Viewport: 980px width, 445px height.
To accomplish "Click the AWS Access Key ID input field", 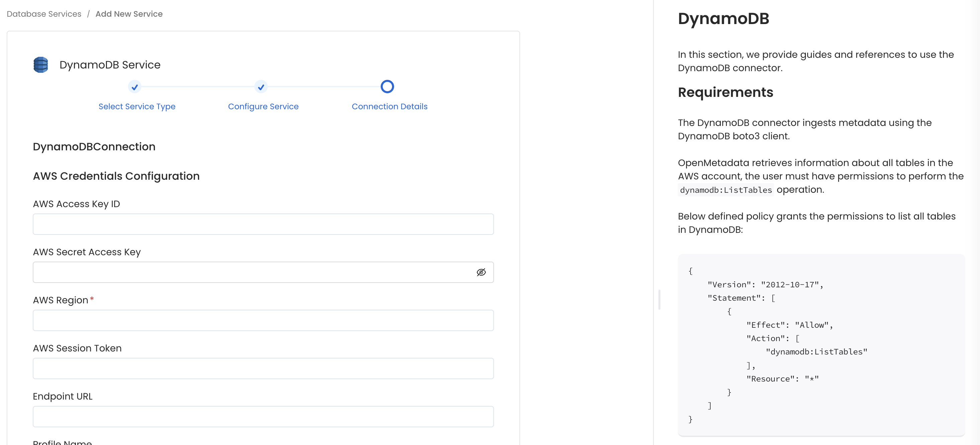I will coord(263,224).
